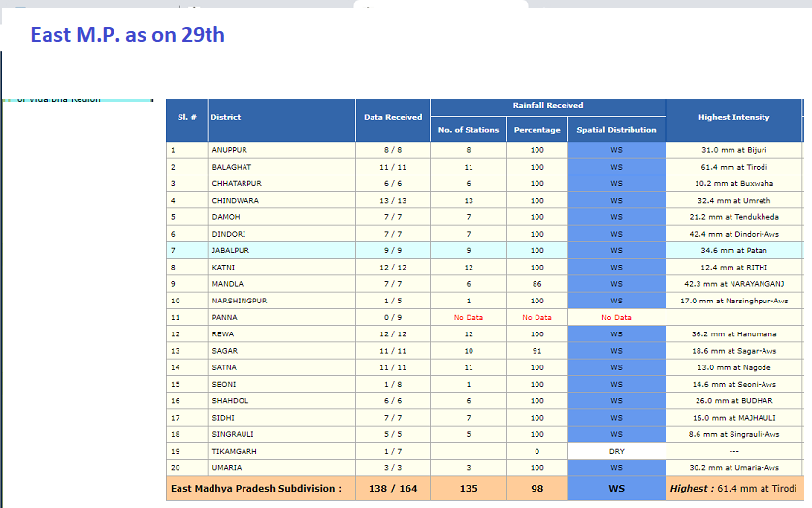Screen dimensions: 812x508
Task: Click the '1 / 5' data received cell
Action: [x=393, y=301]
